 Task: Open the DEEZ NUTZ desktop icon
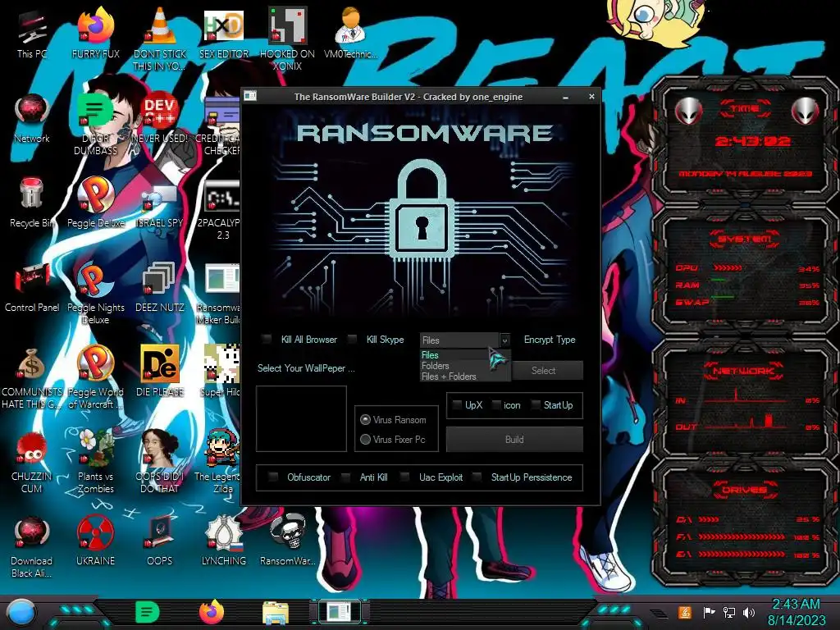pos(160,287)
